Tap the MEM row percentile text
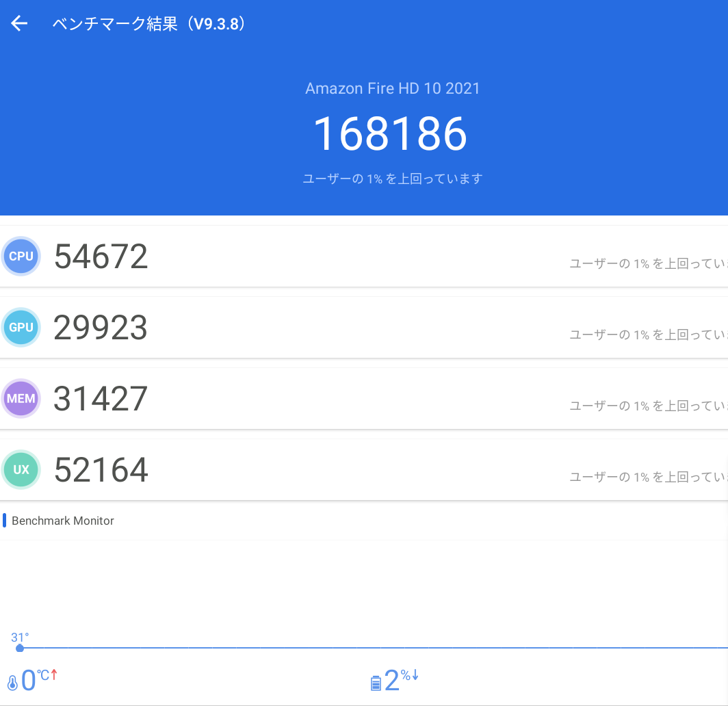The width and height of the screenshot is (728, 706). click(x=649, y=406)
